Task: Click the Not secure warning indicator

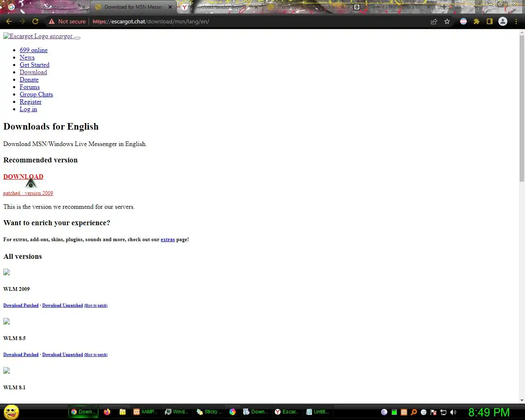Action: 67,21
